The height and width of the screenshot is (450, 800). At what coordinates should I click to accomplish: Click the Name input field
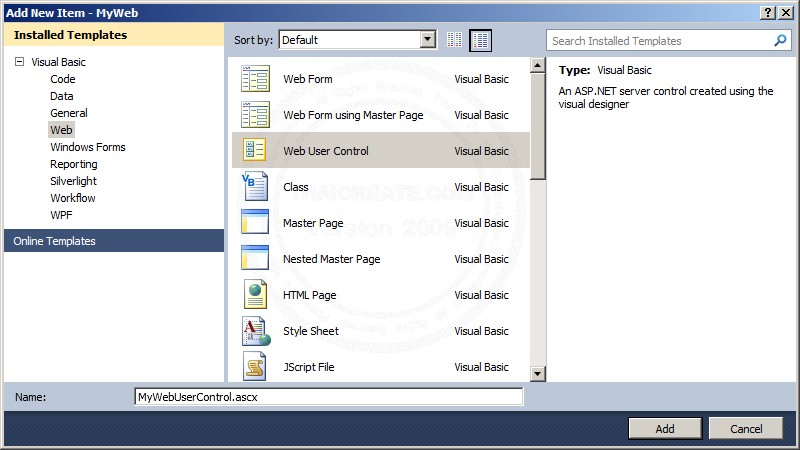329,396
